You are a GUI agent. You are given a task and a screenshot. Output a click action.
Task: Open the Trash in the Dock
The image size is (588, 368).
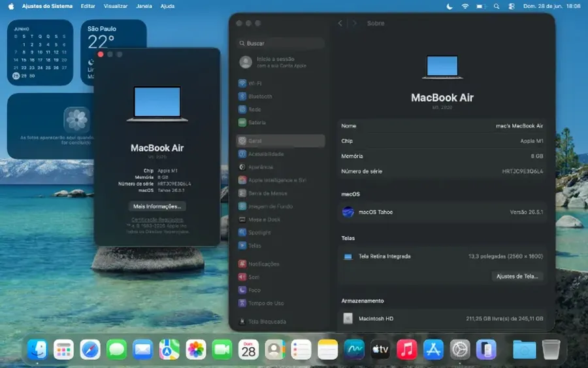(x=551, y=349)
